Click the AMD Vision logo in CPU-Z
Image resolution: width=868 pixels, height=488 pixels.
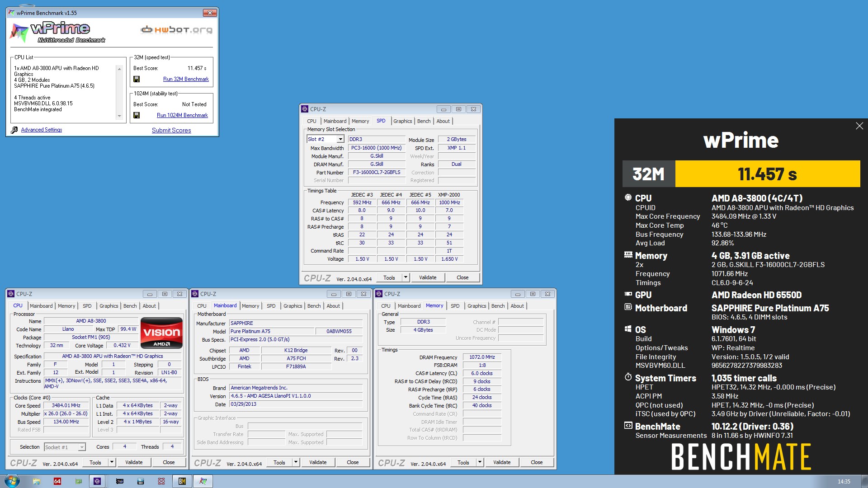pyautogui.click(x=161, y=333)
